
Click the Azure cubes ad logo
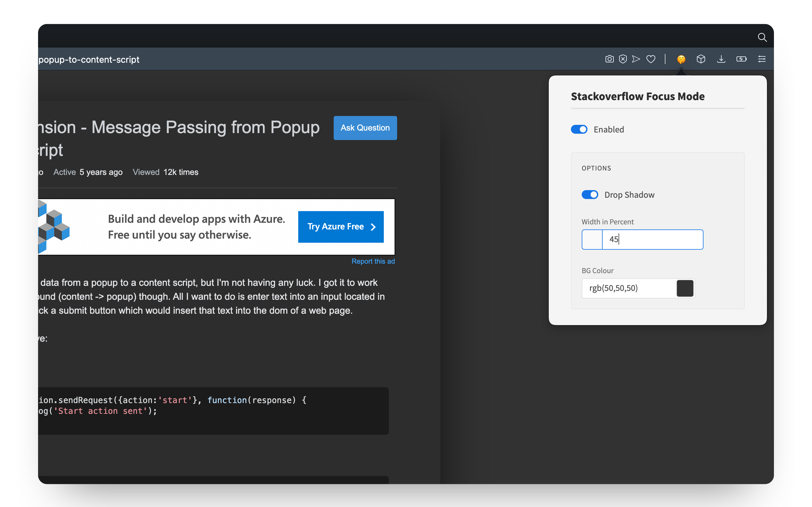tap(53, 227)
